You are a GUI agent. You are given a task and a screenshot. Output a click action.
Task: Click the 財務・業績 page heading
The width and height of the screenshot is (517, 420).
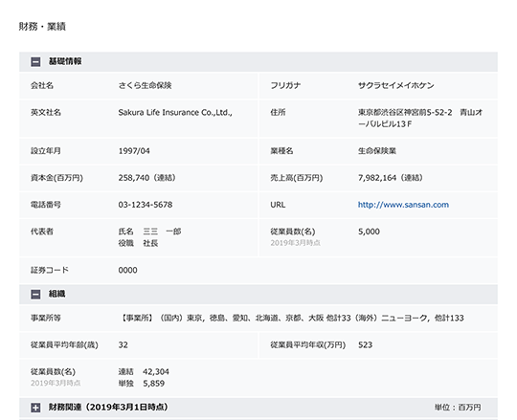42,27
